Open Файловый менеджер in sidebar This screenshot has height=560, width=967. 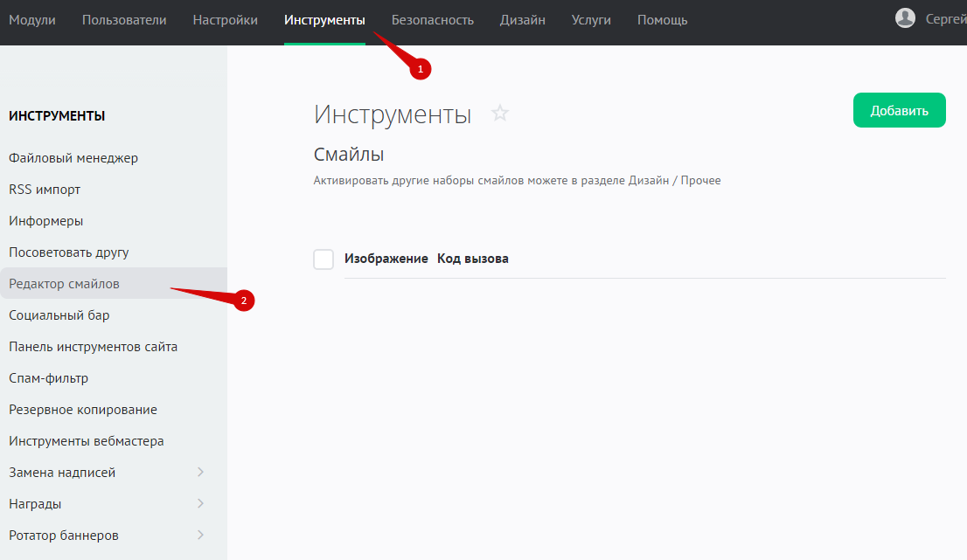[73, 158]
